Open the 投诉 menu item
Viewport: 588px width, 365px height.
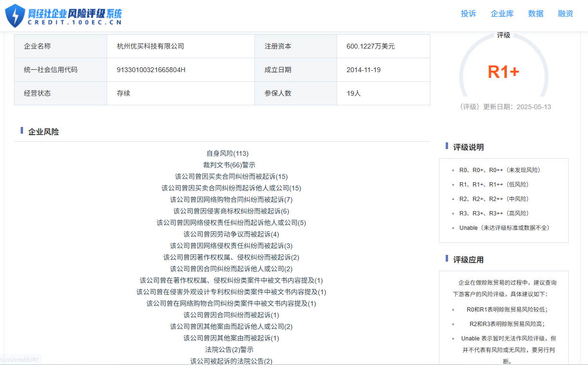tap(468, 13)
